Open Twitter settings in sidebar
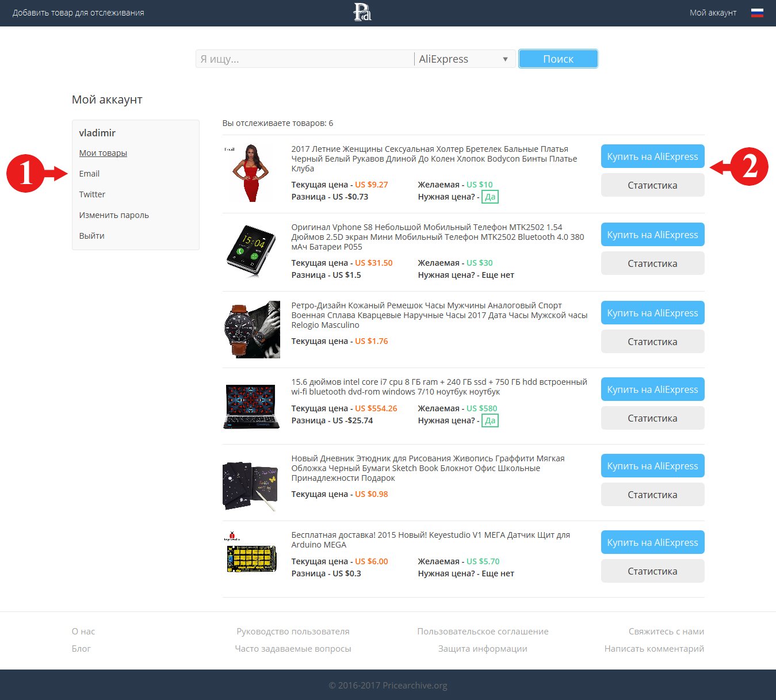 (x=92, y=194)
